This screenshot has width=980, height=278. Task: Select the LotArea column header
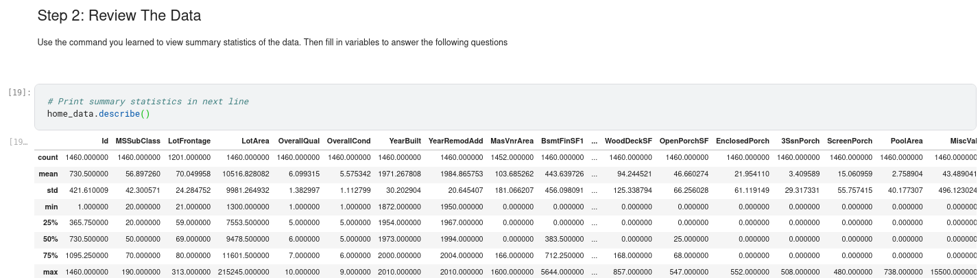click(255, 141)
